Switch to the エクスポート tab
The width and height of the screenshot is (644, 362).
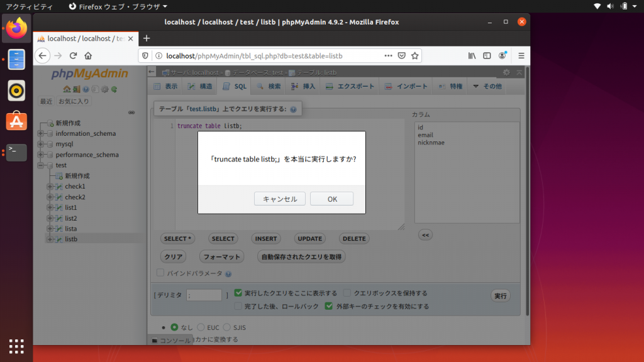click(350, 86)
